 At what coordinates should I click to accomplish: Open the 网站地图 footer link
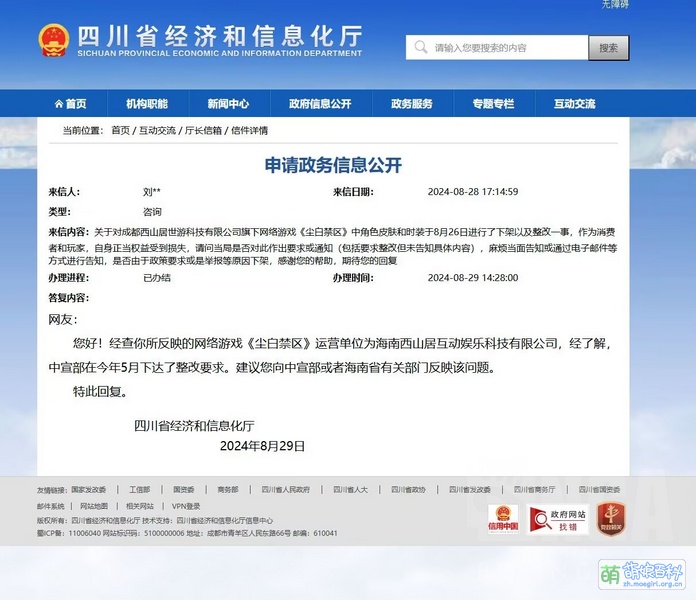[x=94, y=506]
